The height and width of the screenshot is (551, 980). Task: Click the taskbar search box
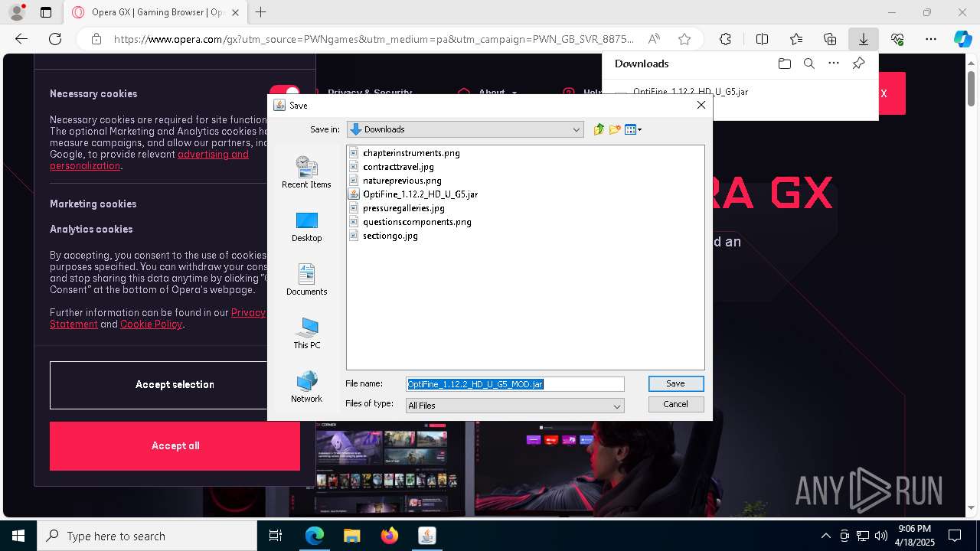point(147,536)
